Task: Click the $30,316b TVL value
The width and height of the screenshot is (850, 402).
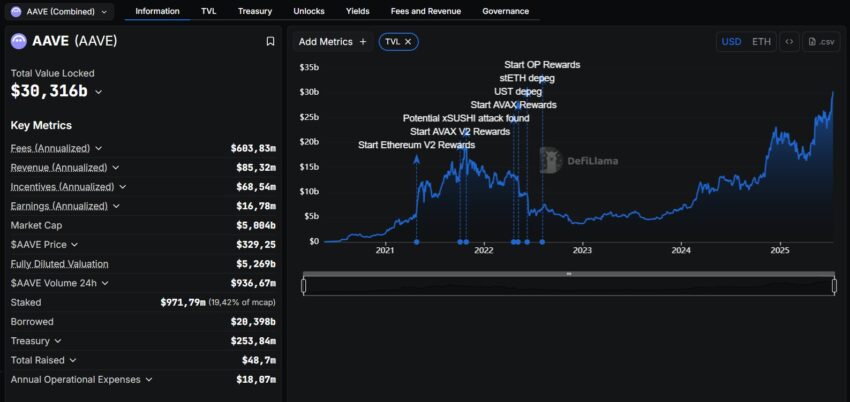Action: pyautogui.click(x=49, y=91)
